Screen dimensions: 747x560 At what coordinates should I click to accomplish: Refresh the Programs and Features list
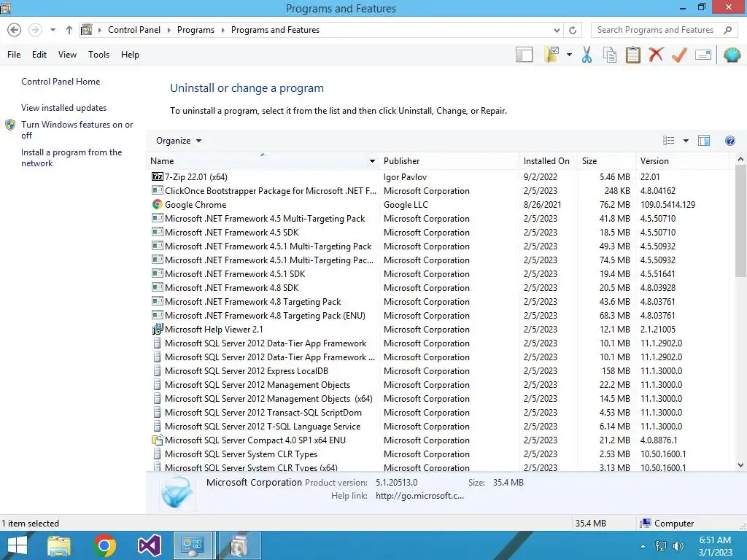tap(573, 30)
